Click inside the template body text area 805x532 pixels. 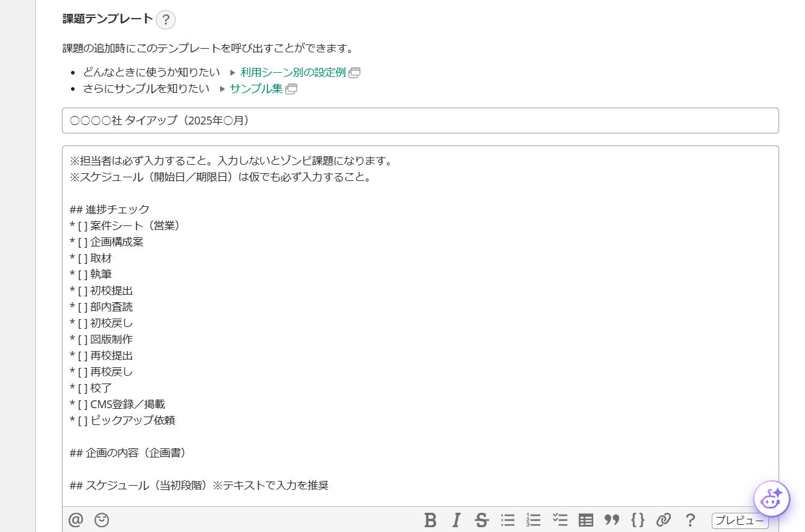(421, 326)
